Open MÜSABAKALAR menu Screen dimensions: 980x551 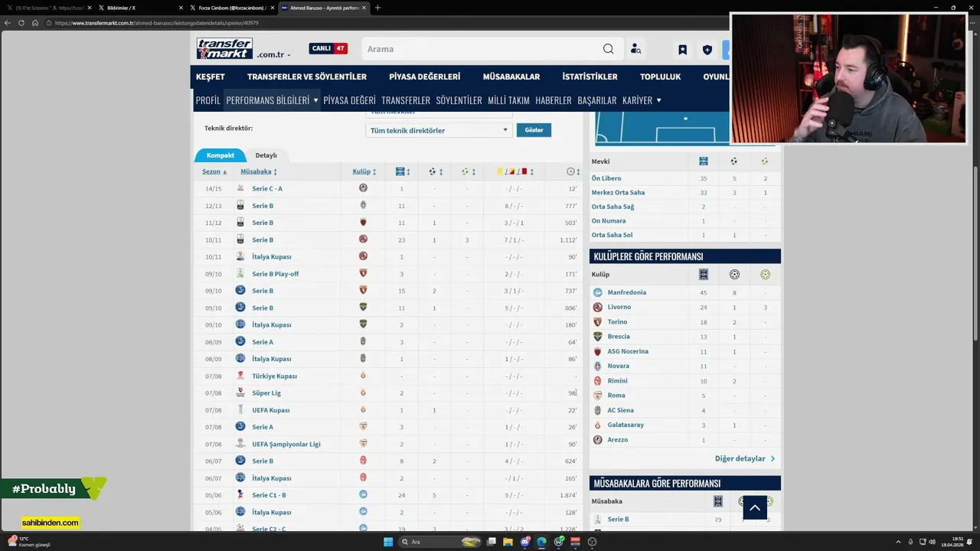coord(511,77)
